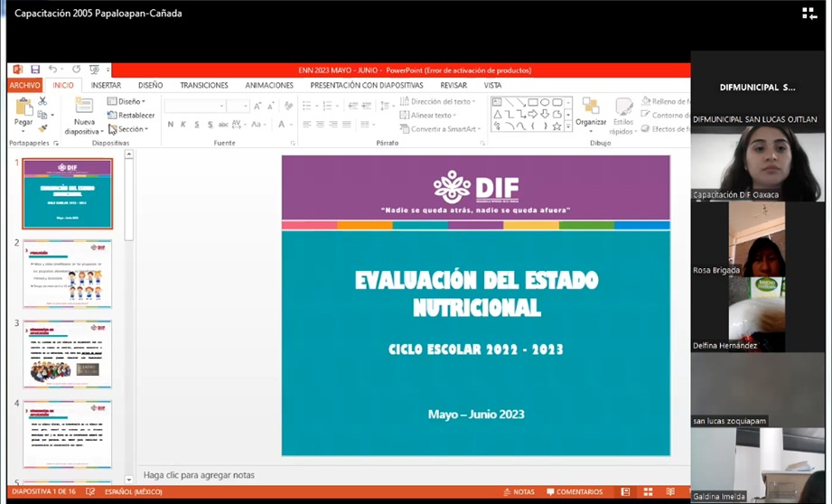Switch to Reading view icon in status bar
Image resolution: width=832 pixels, height=504 pixels.
pos(670,491)
